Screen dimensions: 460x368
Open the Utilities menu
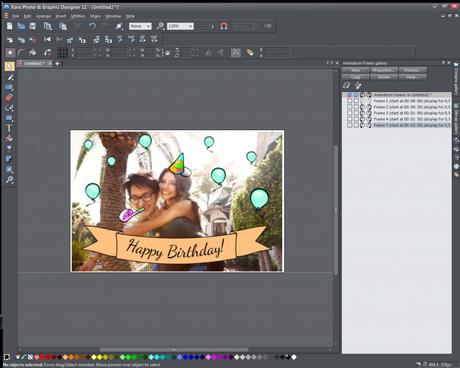click(x=78, y=16)
